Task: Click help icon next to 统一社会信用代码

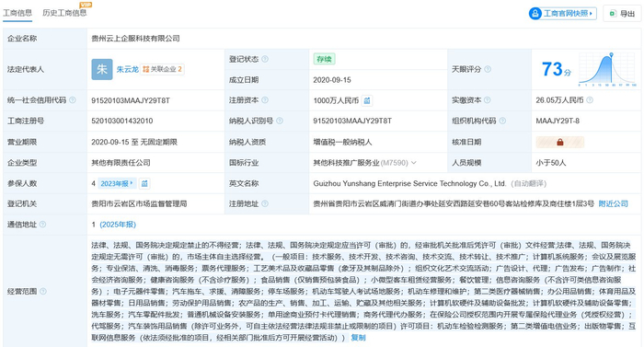Action: [x=73, y=100]
